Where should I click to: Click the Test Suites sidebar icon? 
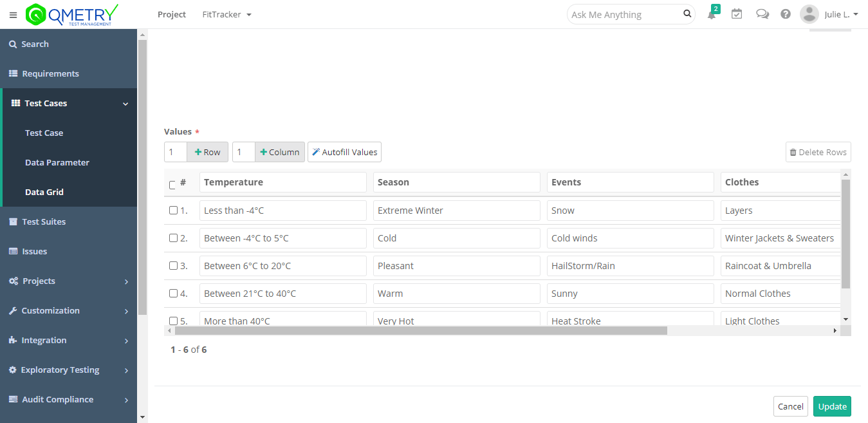click(13, 221)
